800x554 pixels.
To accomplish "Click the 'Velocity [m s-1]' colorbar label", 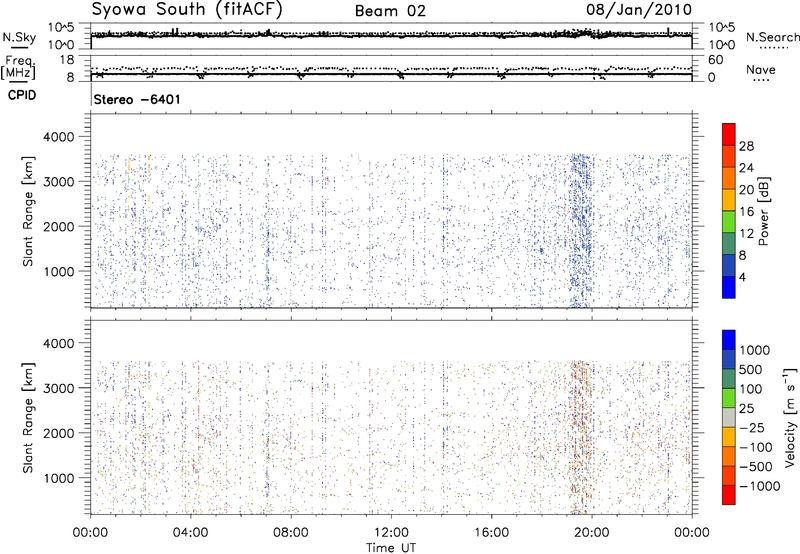I will click(x=791, y=417).
